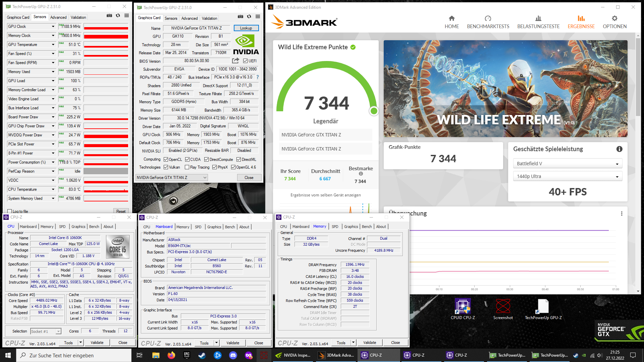Expand the GPU Clock sensor dropdown

point(53,26)
